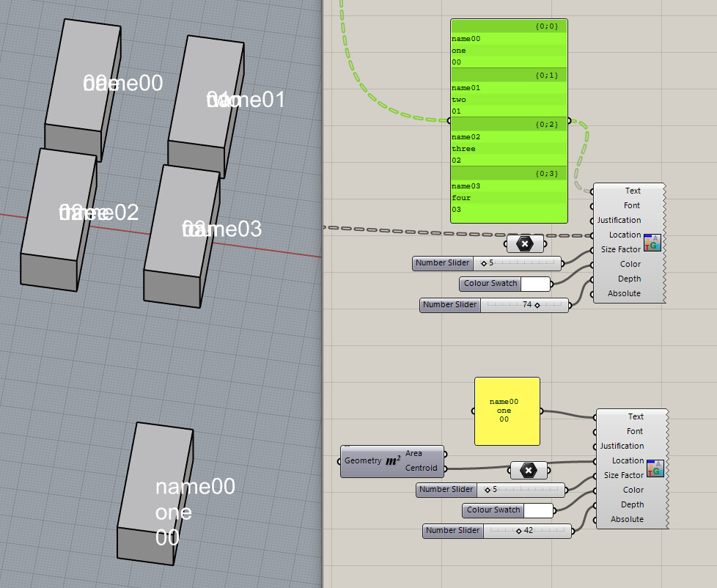Select the Text Tag 3D icon on the upper component
The image size is (717, 588).
click(x=652, y=242)
